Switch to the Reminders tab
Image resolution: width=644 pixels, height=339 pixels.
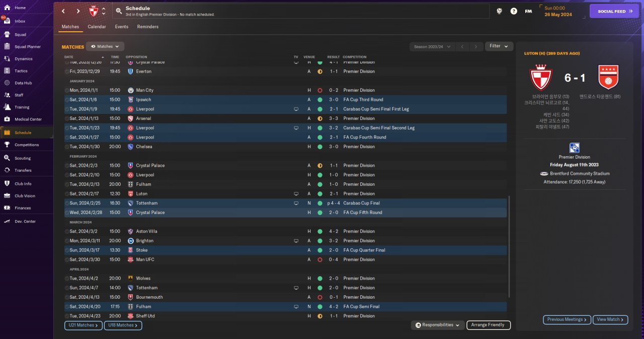(147, 27)
